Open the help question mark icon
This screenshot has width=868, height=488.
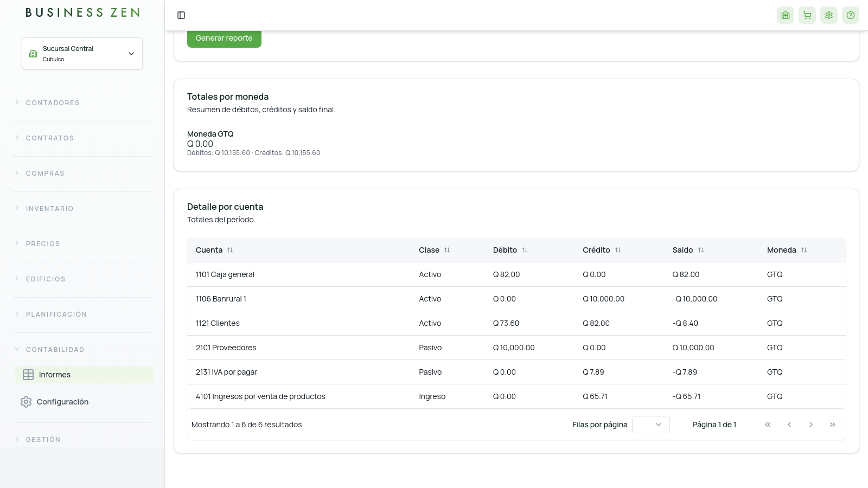[x=851, y=15]
